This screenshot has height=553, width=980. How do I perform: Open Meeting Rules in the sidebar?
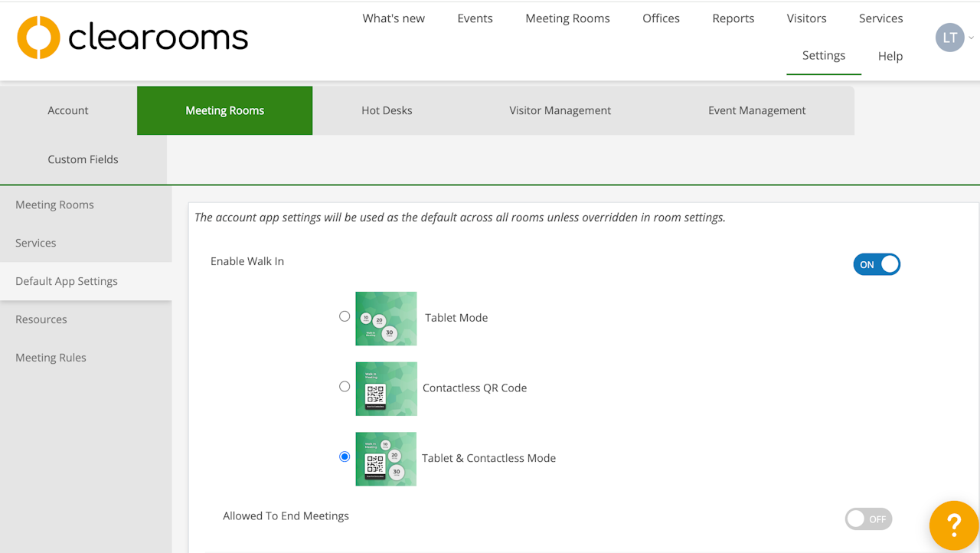(51, 358)
